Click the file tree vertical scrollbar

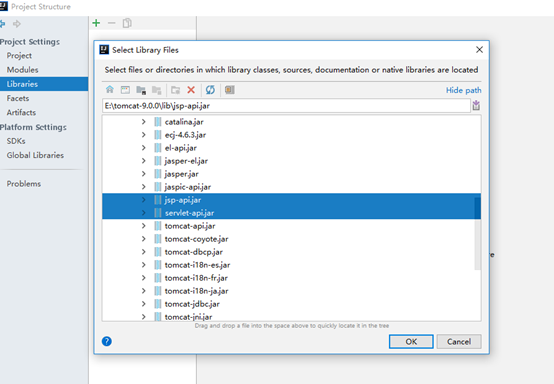coord(477,233)
